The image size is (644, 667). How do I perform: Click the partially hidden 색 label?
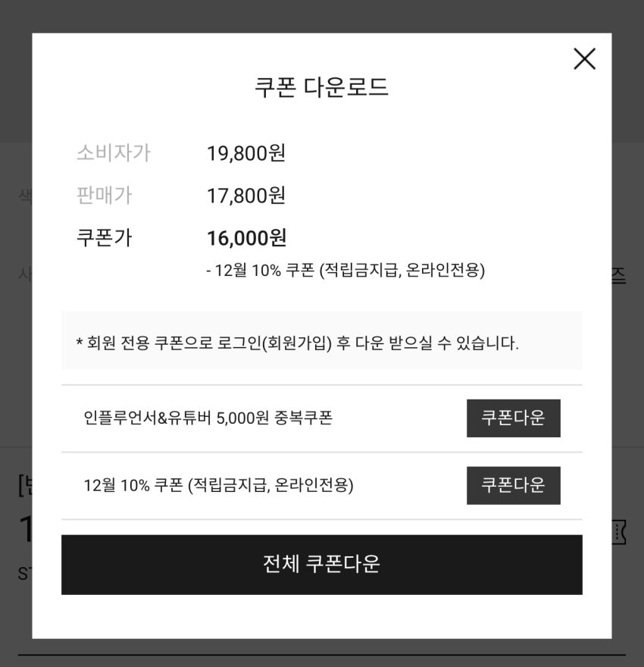(x=25, y=196)
